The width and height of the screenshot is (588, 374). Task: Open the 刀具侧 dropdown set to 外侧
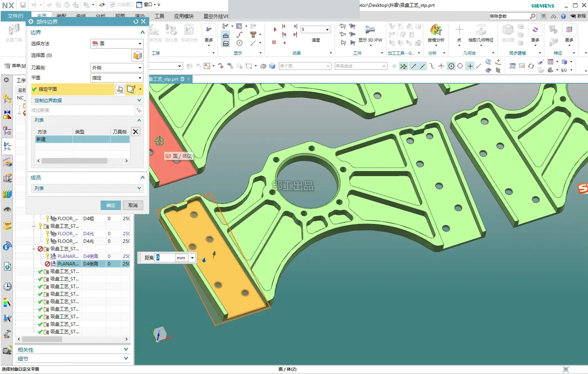click(116, 68)
